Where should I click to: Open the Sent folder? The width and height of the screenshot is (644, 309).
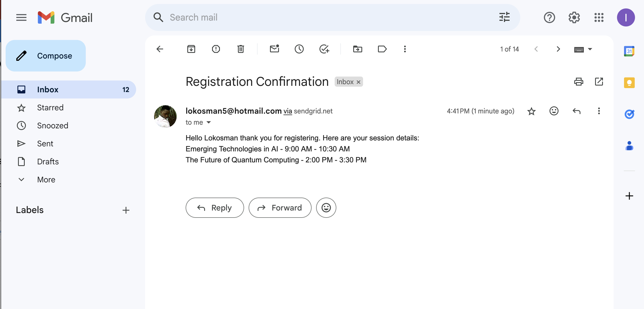pos(45,144)
